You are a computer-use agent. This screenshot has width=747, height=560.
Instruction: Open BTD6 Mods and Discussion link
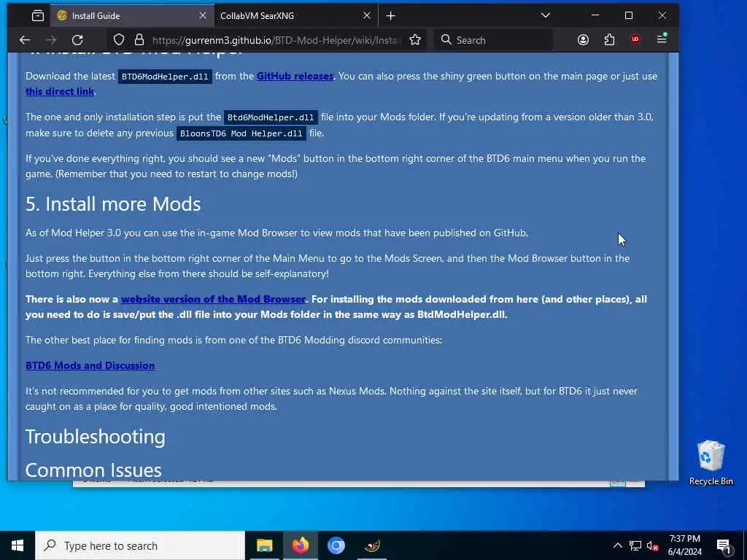[x=90, y=365]
